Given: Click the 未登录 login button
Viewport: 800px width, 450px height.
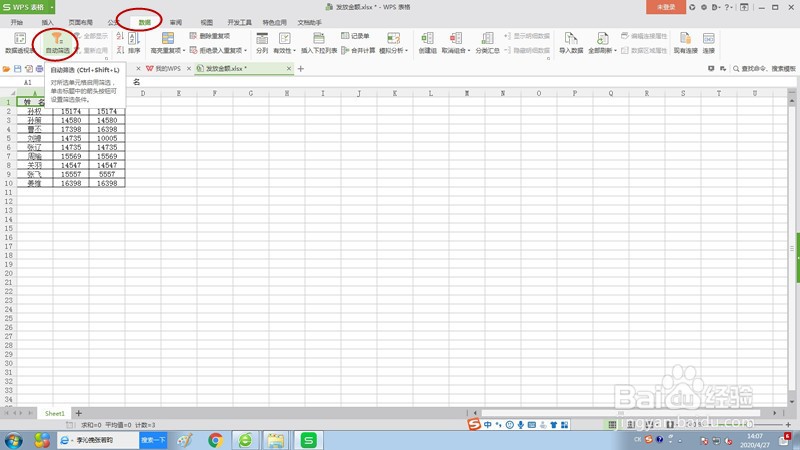Looking at the screenshot, I should pyautogui.click(x=665, y=7).
